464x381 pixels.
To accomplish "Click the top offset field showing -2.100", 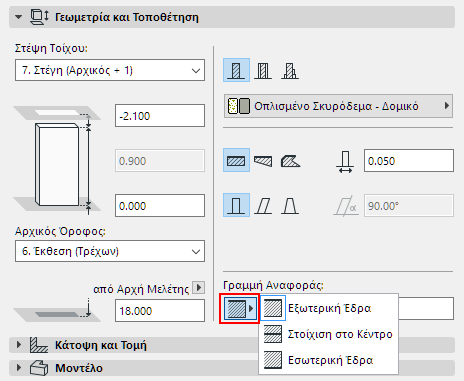I will [x=160, y=116].
